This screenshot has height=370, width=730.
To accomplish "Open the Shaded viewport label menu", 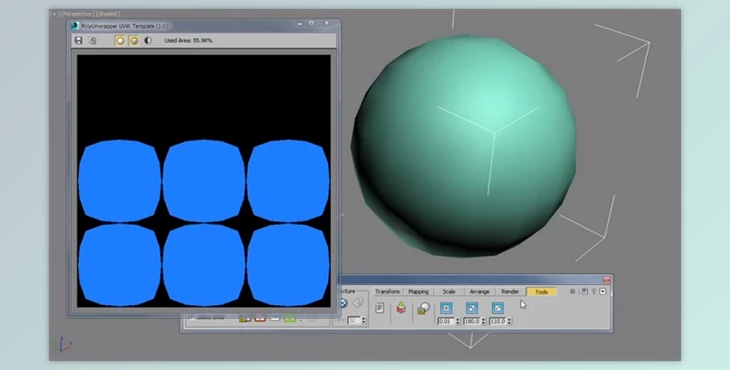I will pos(108,14).
